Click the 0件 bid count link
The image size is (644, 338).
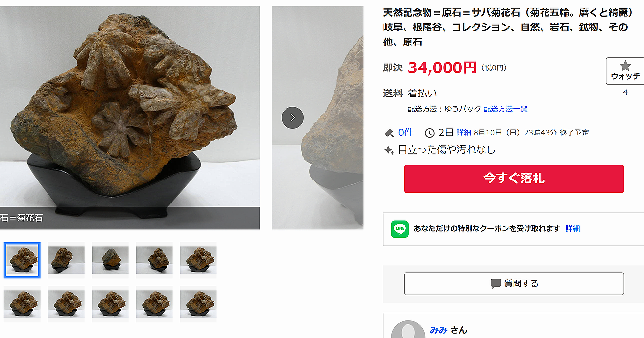coord(405,133)
